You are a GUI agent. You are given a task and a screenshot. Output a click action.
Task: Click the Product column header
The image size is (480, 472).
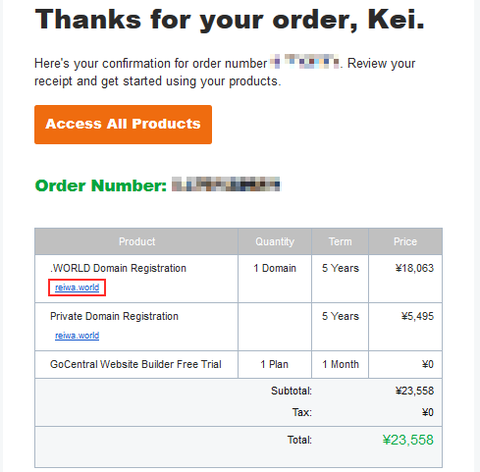pos(137,241)
